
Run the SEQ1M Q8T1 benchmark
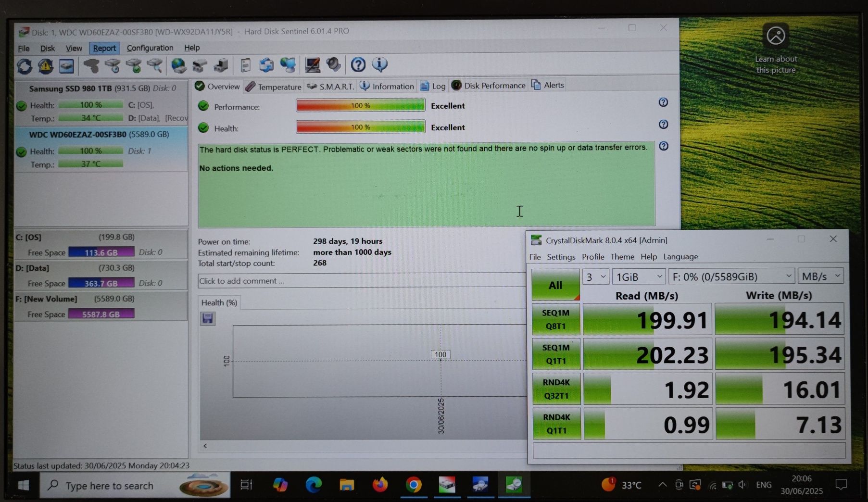pyautogui.click(x=556, y=319)
